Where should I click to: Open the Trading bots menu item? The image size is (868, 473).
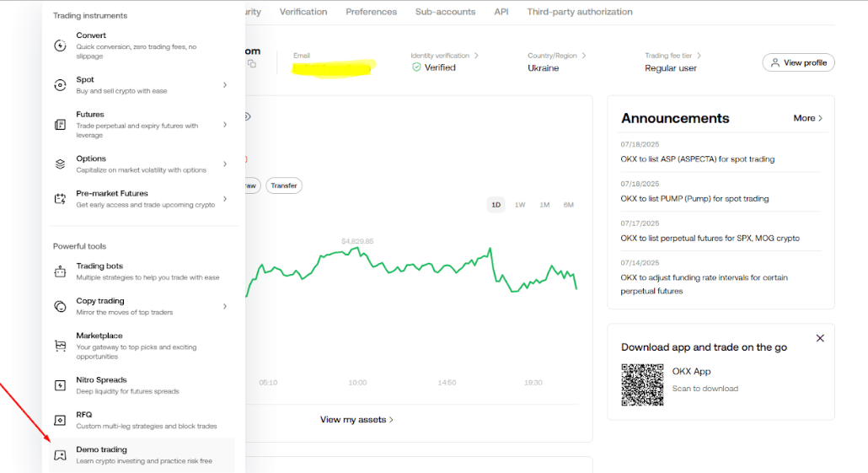(x=142, y=271)
